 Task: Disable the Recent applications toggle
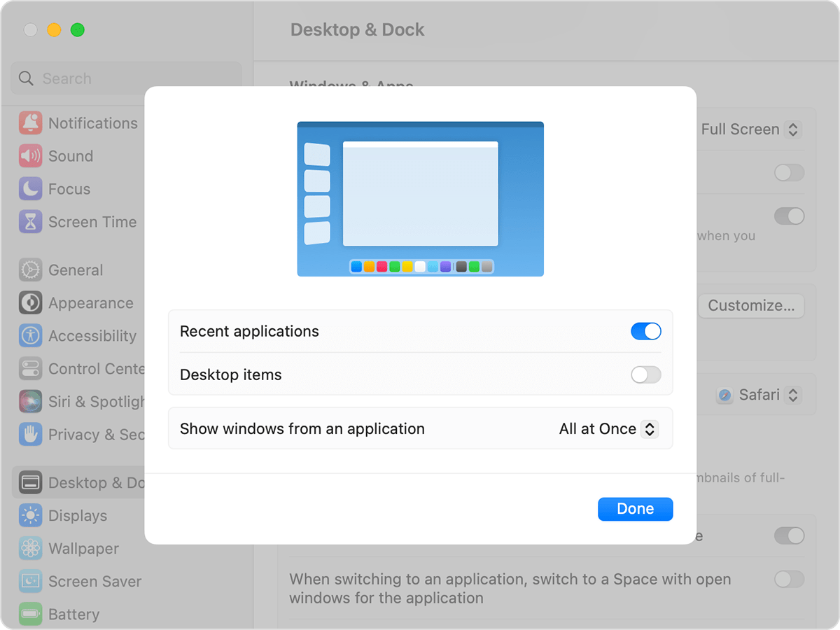645,332
